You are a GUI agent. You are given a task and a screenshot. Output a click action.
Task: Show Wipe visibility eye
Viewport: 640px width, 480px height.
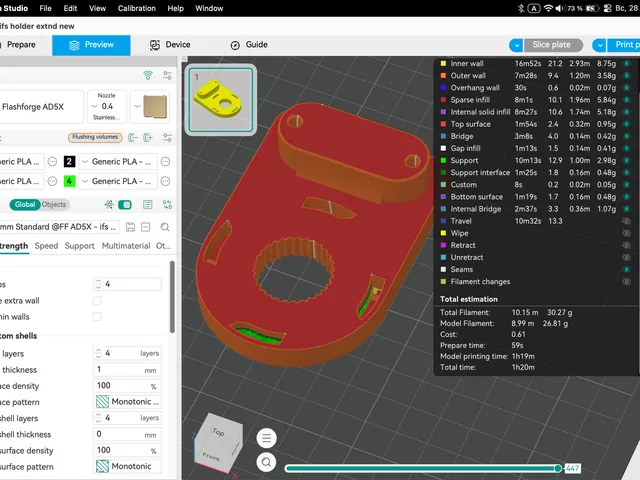click(x=627, y=233)
